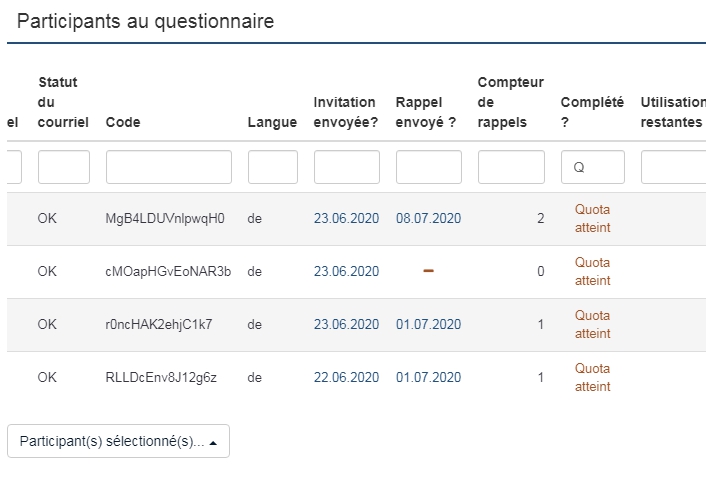Click the Rappel envoyé filter input

point(429,167)
